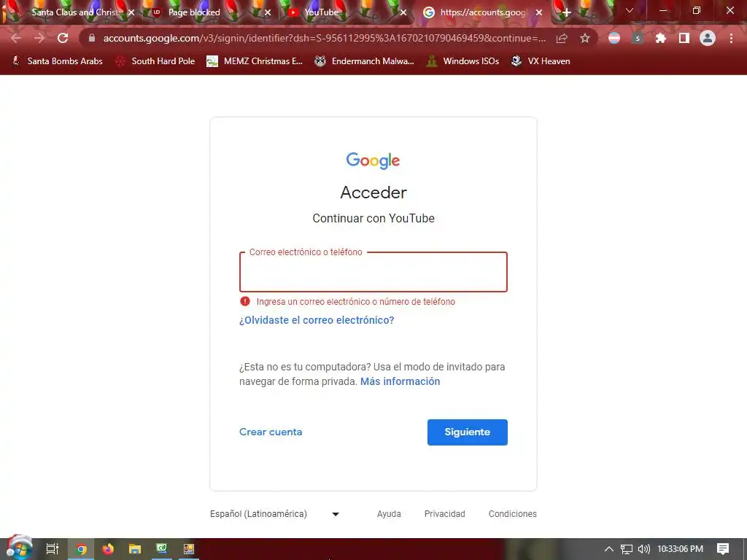
Task: Open the Santa Bombs Arabs bookmark
Action: (57, 61)
